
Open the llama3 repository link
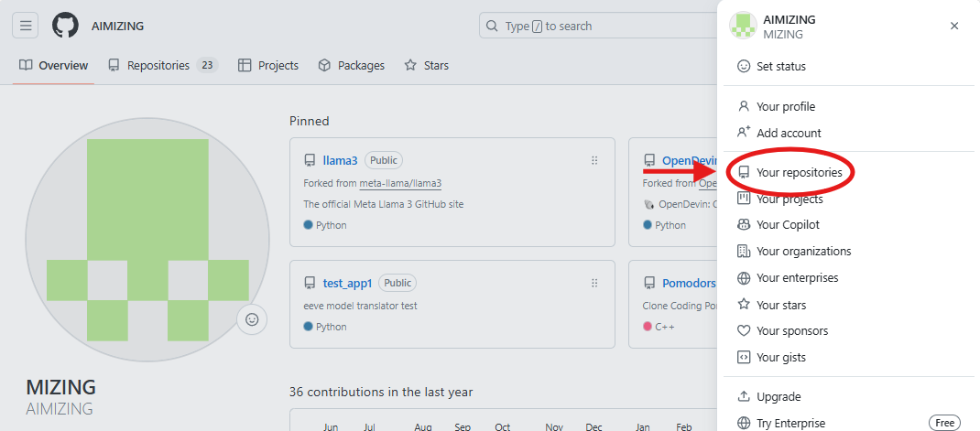click(340, 160)
